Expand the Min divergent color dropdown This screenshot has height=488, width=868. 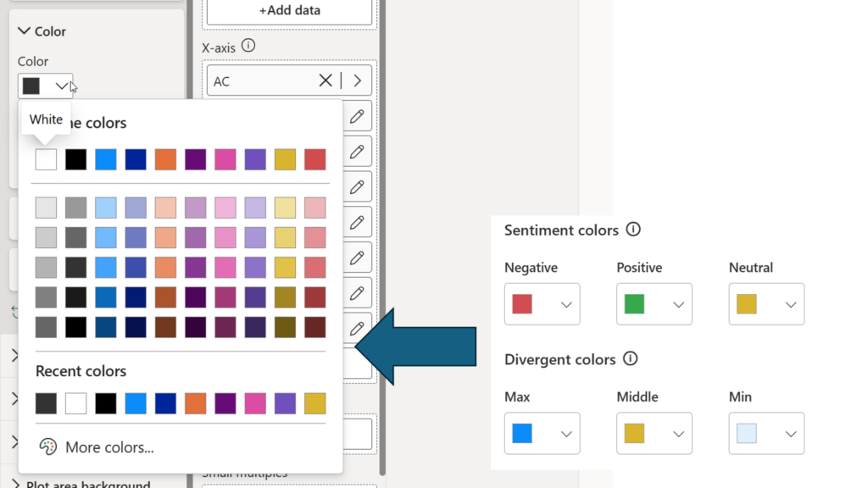pos(766,433)
